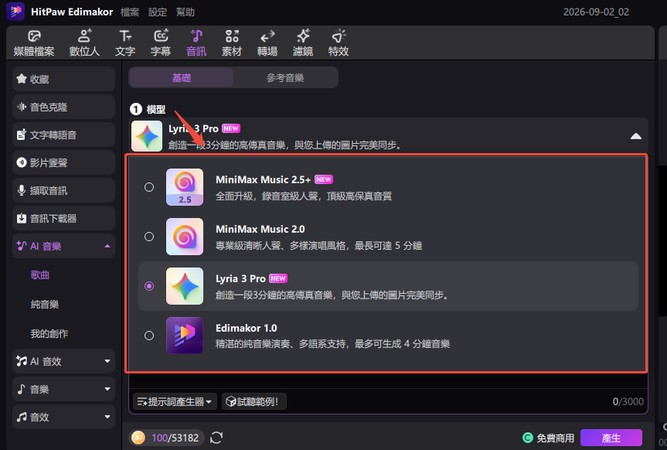Image resolution: width=667 pixels, height=450 pixels.
Task: Select 歌曲 song under AI 音樂
Action: click(x=40, y=275)
